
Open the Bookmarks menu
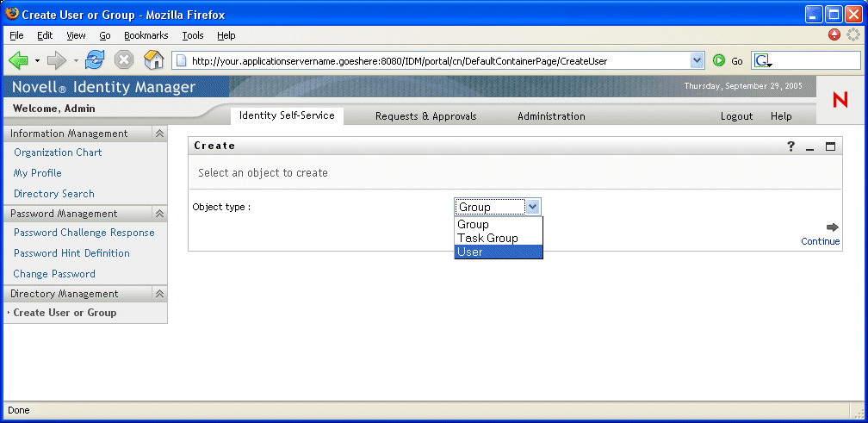(x=146, y=35)
